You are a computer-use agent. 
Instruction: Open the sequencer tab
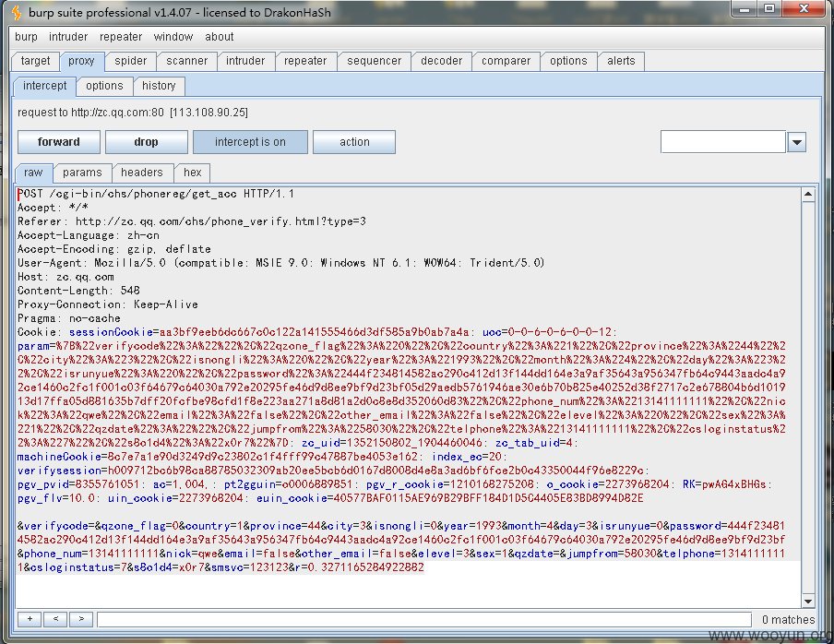[374, 61]
